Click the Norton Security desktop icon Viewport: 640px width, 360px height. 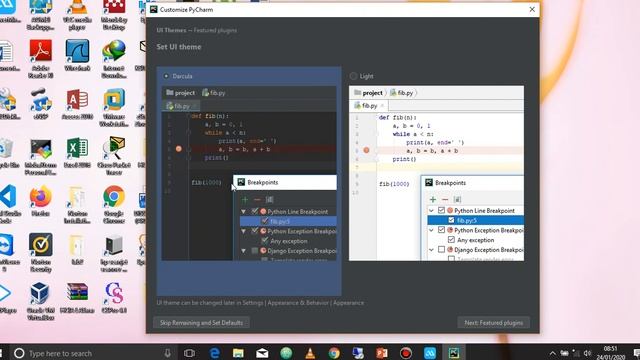[40, 253]
